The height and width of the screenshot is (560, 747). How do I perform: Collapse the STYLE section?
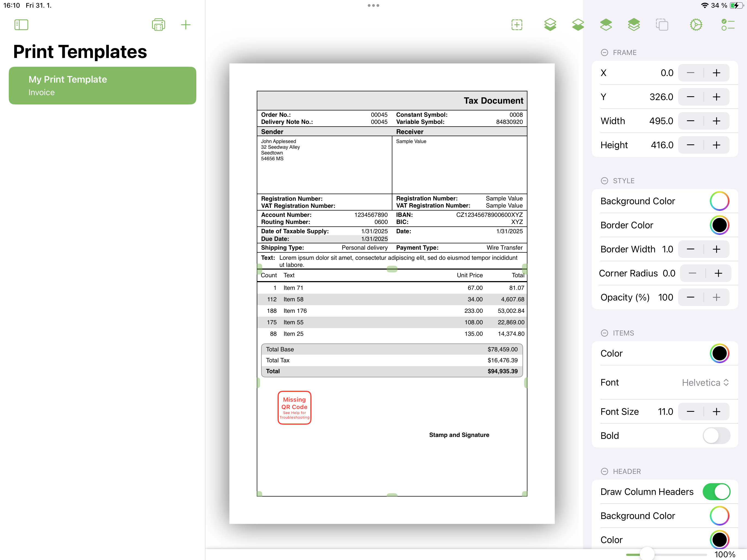coord(605,181)
